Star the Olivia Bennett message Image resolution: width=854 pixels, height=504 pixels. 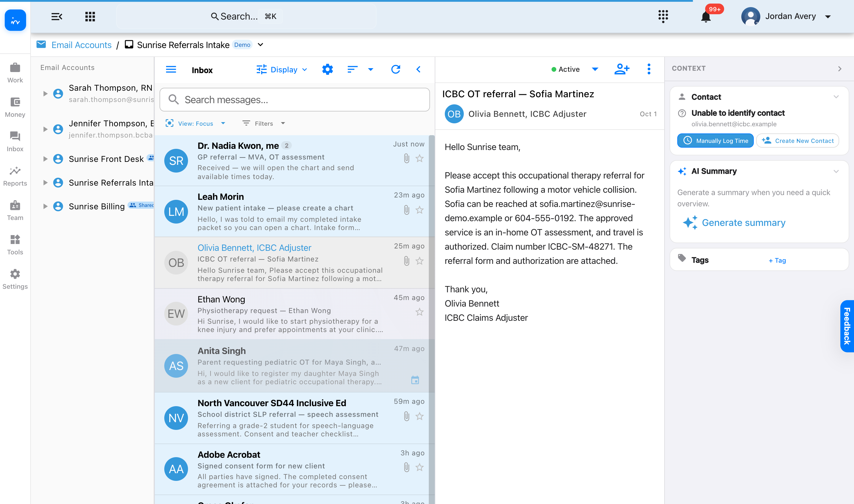pyautogui.click(x=420, y=261)
